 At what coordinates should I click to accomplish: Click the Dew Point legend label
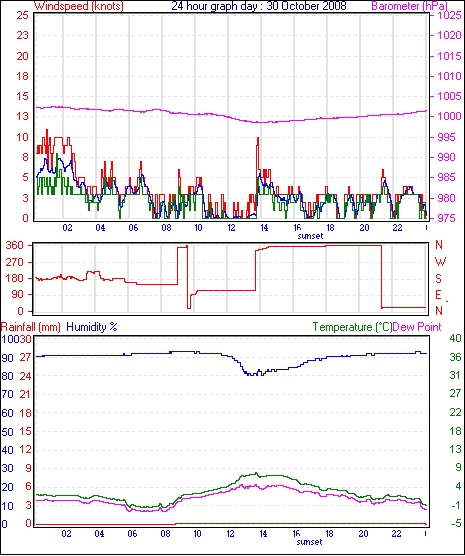coord(417,327)
